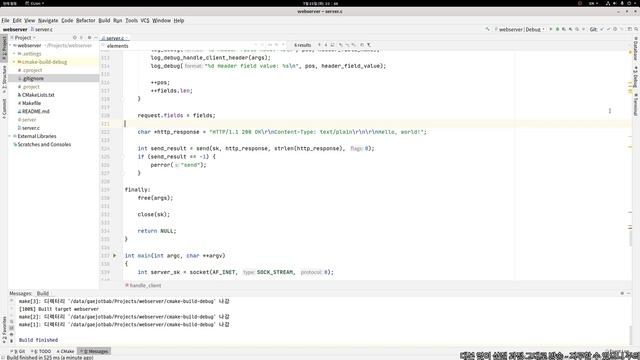The image size is (640, 360).
Task: Hide the Project tool window
Action: coord(96,38)
